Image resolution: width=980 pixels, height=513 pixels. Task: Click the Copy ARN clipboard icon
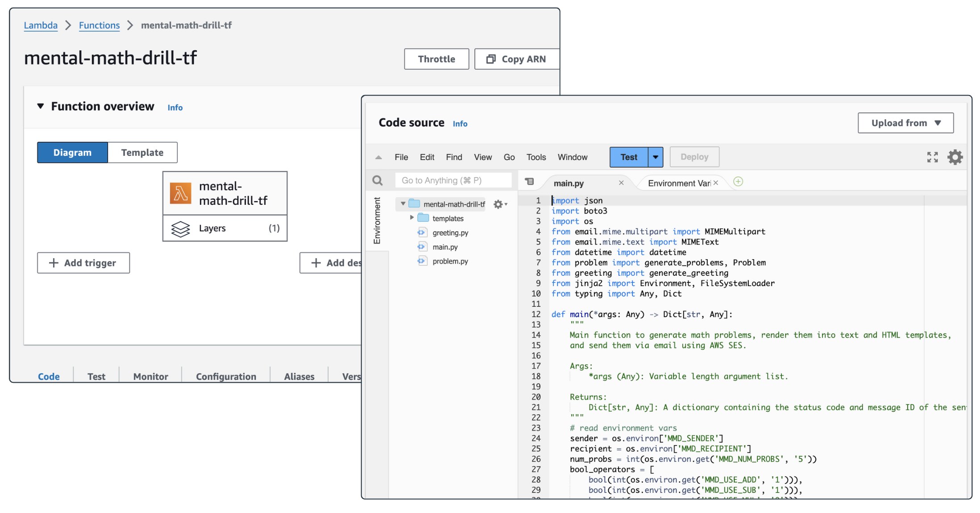(x=491, y=59)
